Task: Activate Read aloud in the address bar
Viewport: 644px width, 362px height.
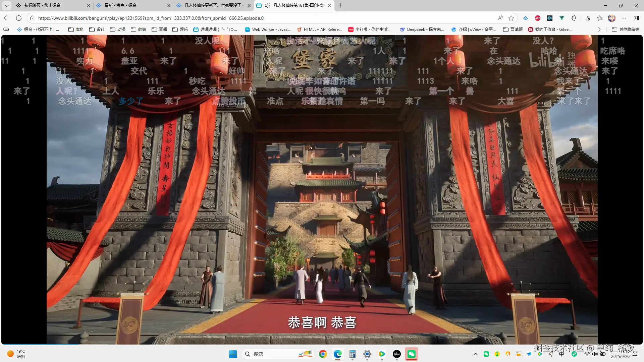Action: [500, 18]
